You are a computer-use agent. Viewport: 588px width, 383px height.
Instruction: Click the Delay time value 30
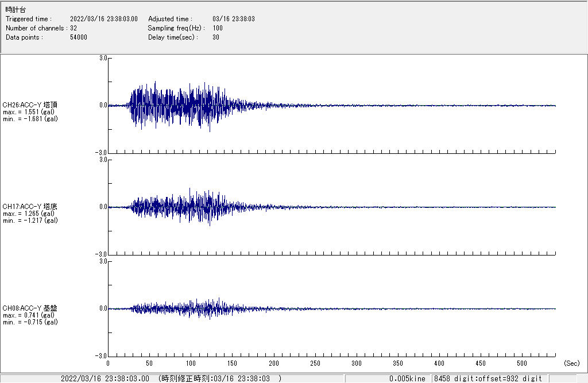(216, 37)
